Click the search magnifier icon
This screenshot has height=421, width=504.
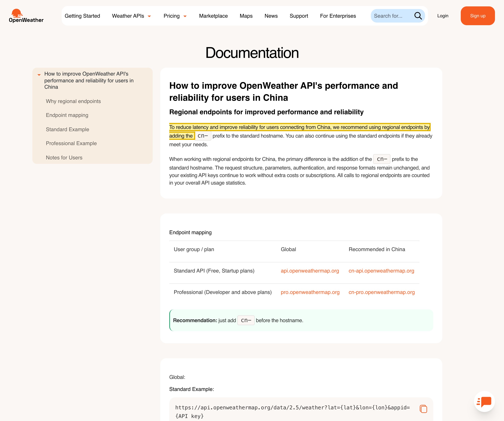pyautogui.click(x=418, y=16)
